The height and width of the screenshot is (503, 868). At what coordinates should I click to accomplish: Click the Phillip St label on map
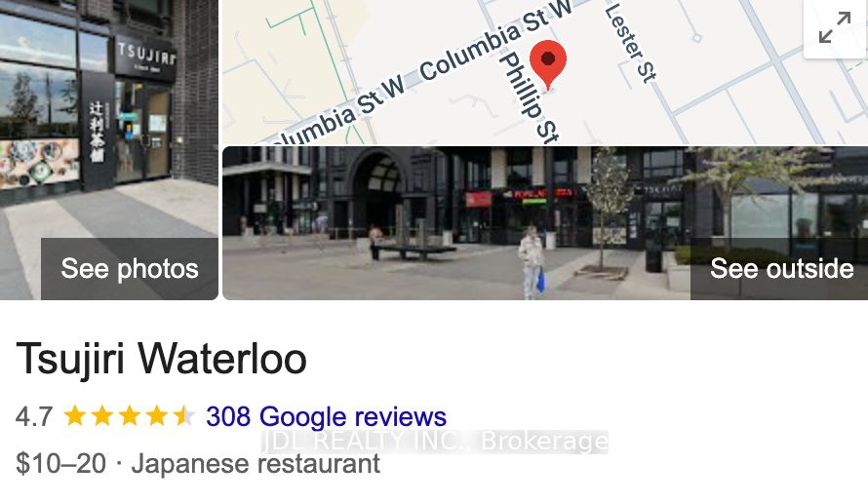coord(530,97)
